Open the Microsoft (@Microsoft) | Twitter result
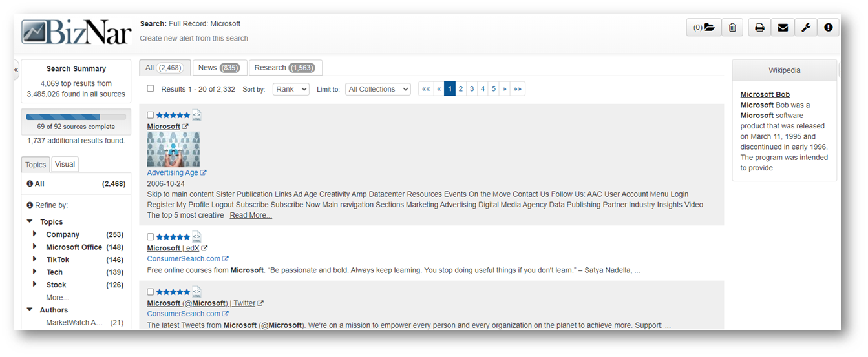The width and height of the screenshot is (868, 357). 201,303
